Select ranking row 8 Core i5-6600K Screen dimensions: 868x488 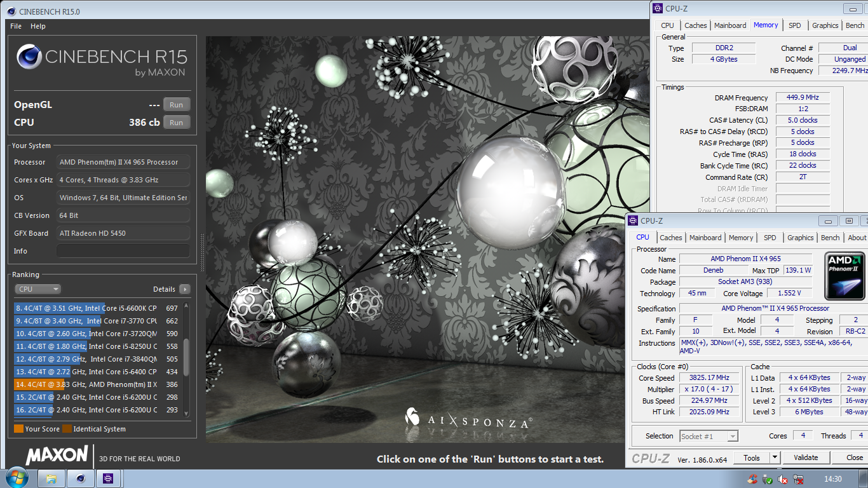click(x=97, y=308)
